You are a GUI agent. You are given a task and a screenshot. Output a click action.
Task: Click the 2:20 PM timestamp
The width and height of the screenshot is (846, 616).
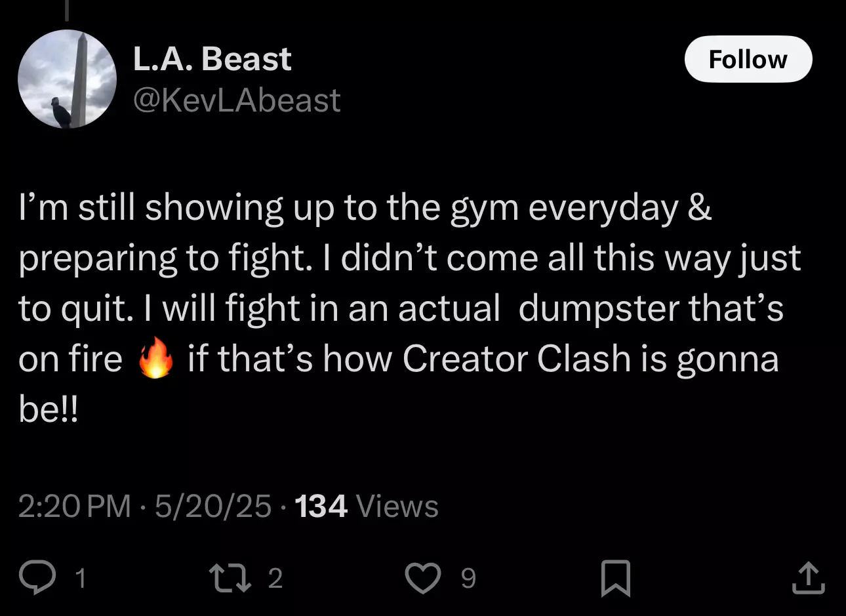point(75,506)
